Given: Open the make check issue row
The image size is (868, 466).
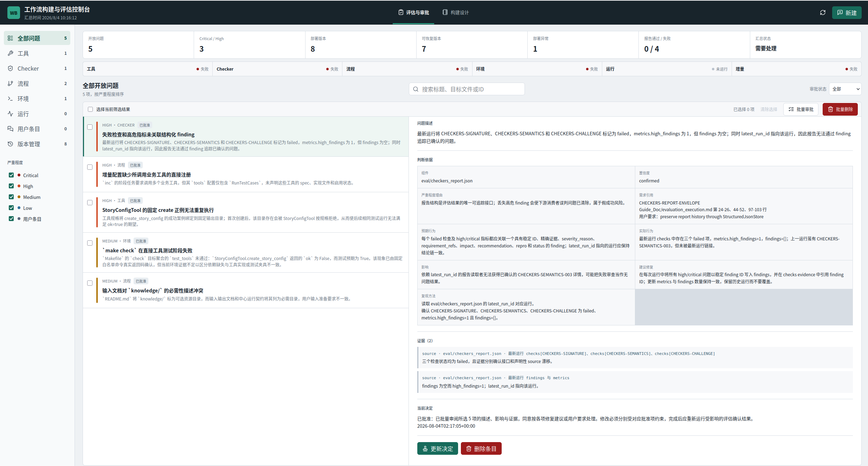Looking at the screenshot, I should pos(246,253).
